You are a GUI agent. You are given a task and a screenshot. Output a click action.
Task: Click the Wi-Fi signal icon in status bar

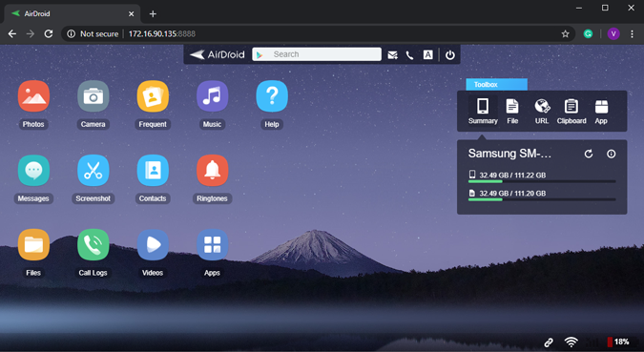[x=571, y=342]
